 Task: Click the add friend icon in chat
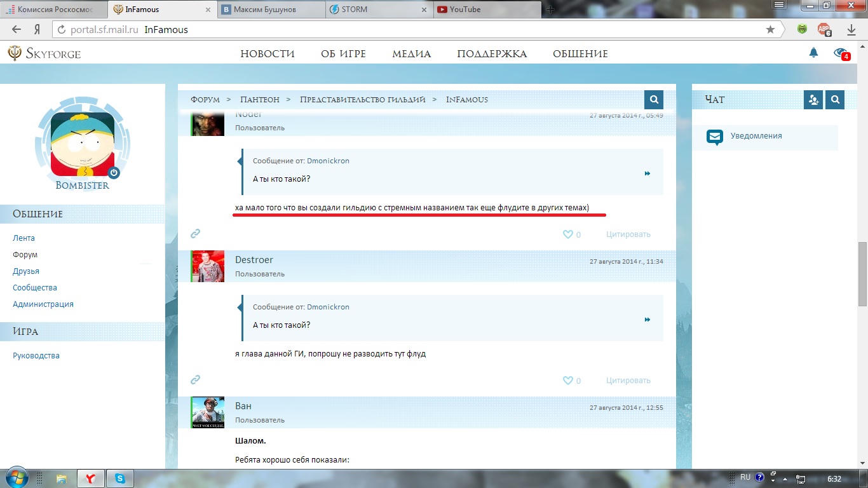tap(813, 100)
